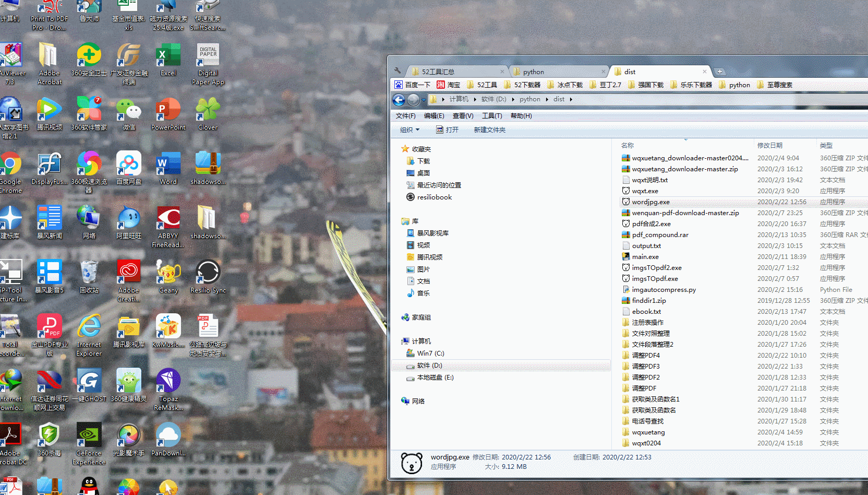Image resolution: width=868 pixels, height=495 pixels.
Task: Launch GeForce Experience from the desktop
Action: point(89,444)
